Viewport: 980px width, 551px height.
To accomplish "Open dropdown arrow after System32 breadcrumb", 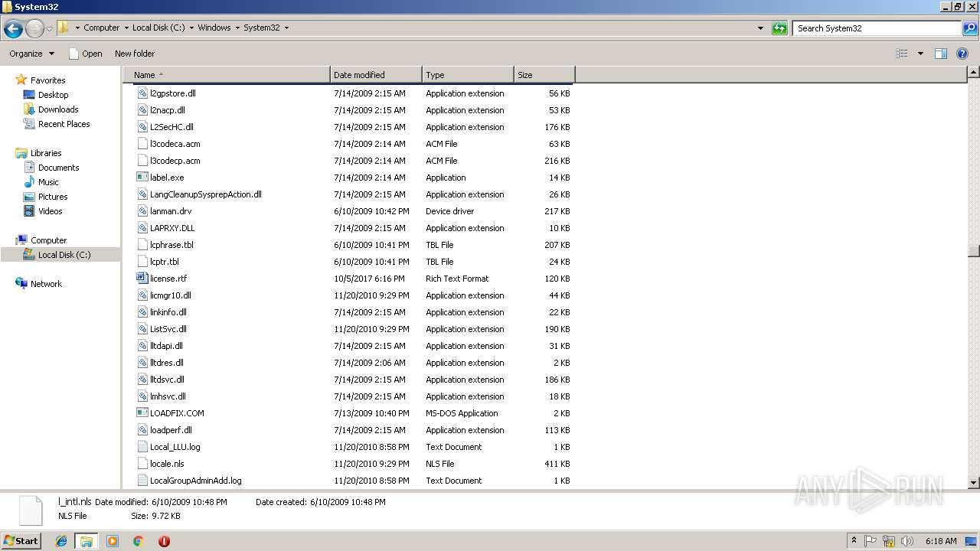I will click(286, 28).
